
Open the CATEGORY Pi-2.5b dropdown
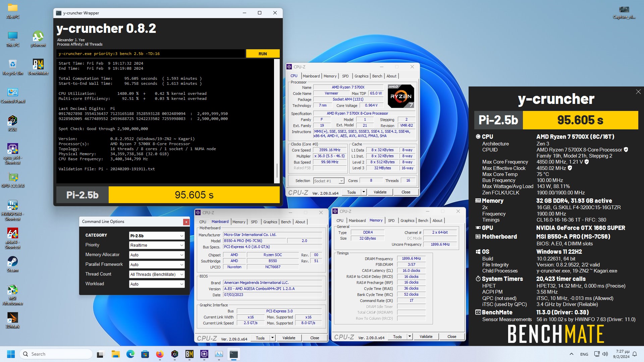coord(157,236)
